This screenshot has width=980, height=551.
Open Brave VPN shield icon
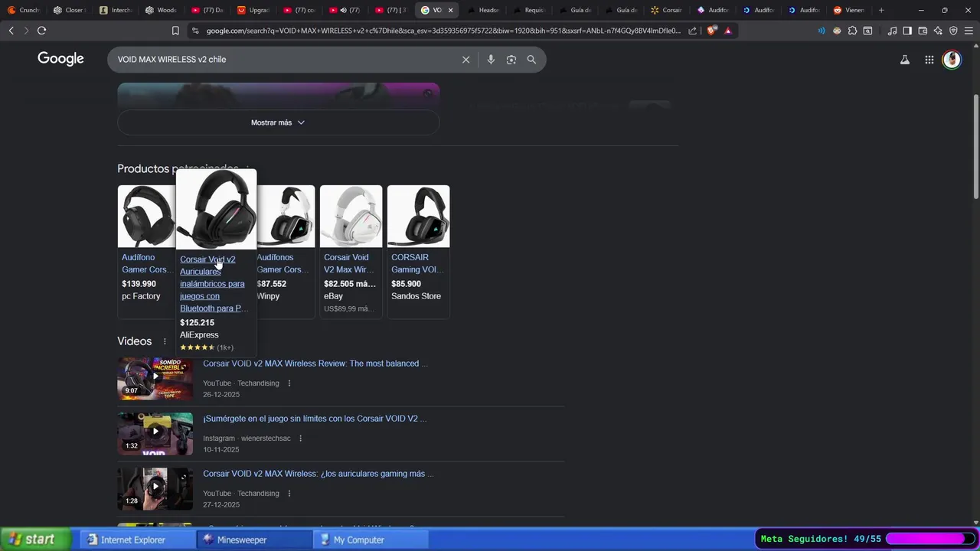click(x=953, y=31)
